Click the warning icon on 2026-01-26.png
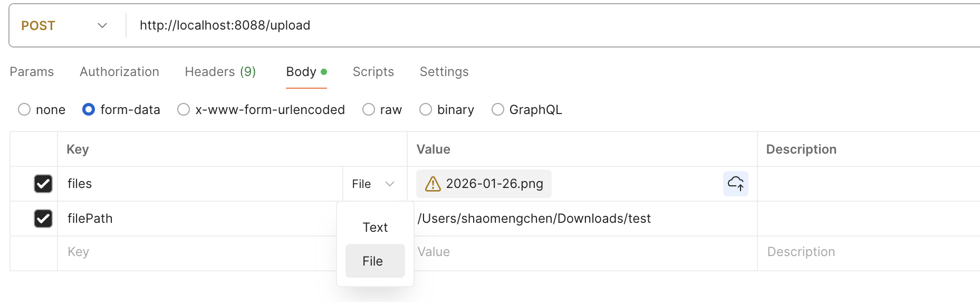 [433, 184]
